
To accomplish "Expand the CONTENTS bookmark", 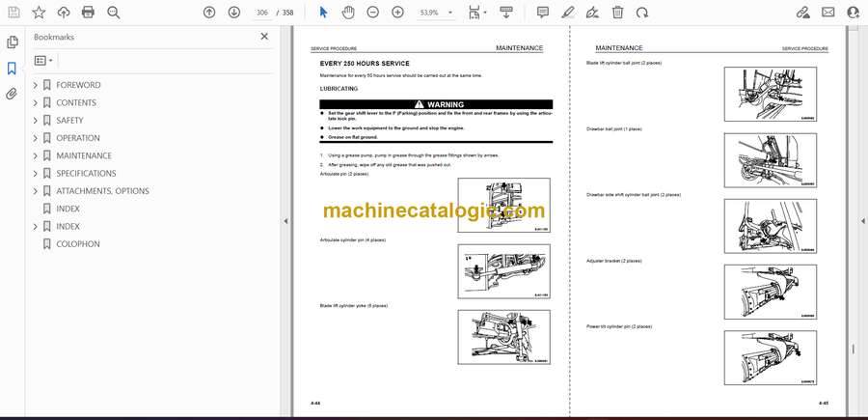I will [36, 102].
